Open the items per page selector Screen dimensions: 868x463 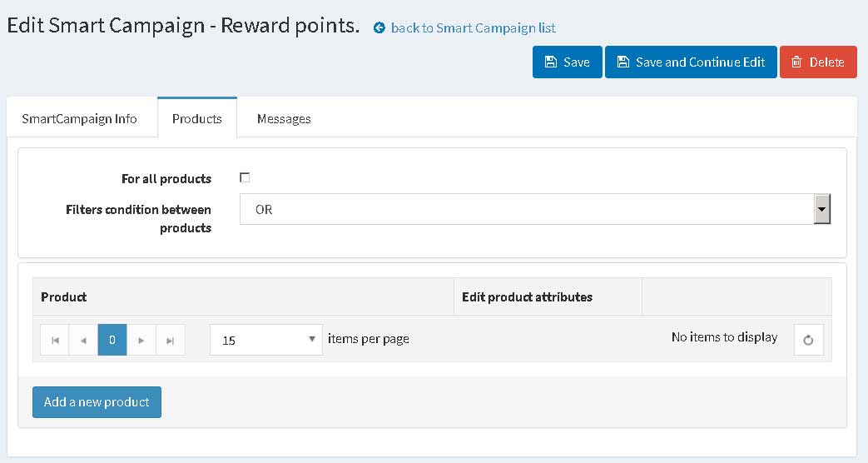click(x=265, y=340)
